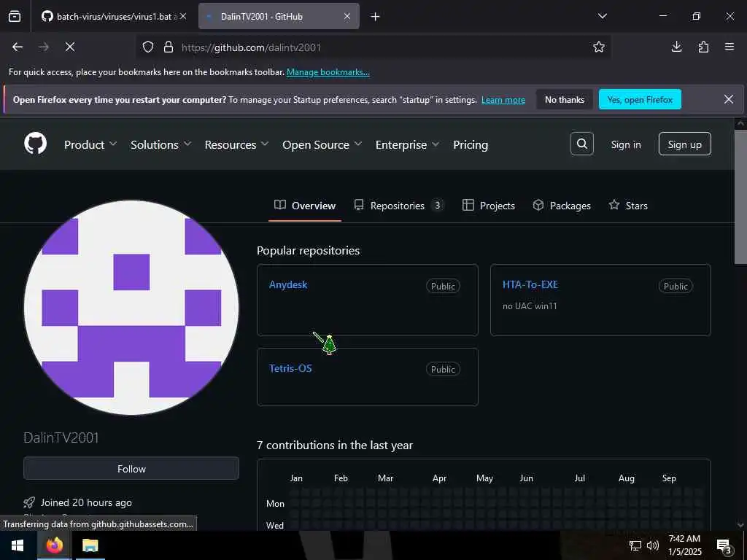Open the Pricing page link
Viewport: 747px width, 560px height.
[471, 144]
